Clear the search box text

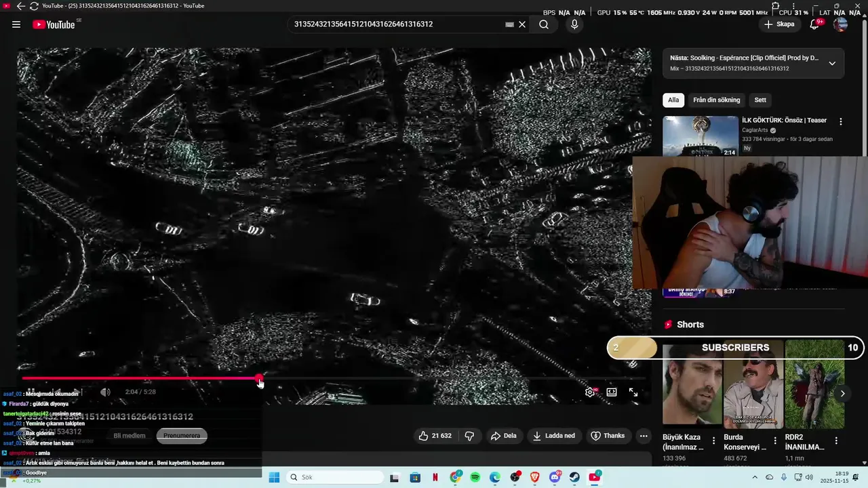[522, 24]
